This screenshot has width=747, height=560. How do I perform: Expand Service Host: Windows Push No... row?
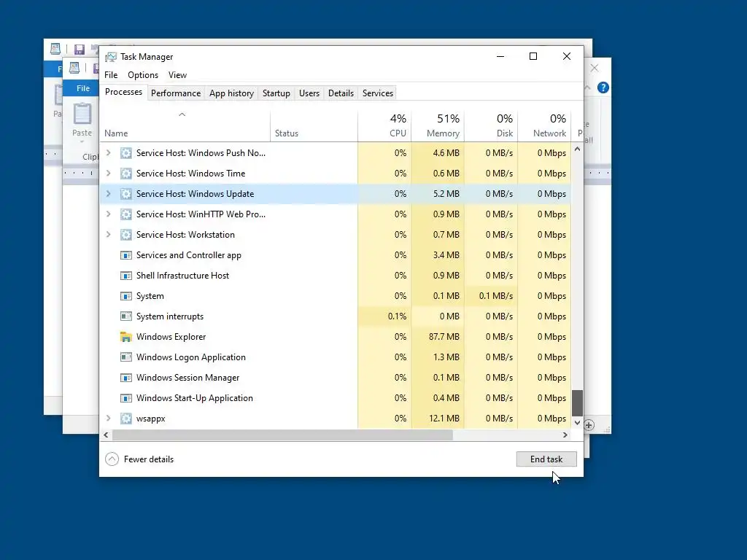click(108, 153)
